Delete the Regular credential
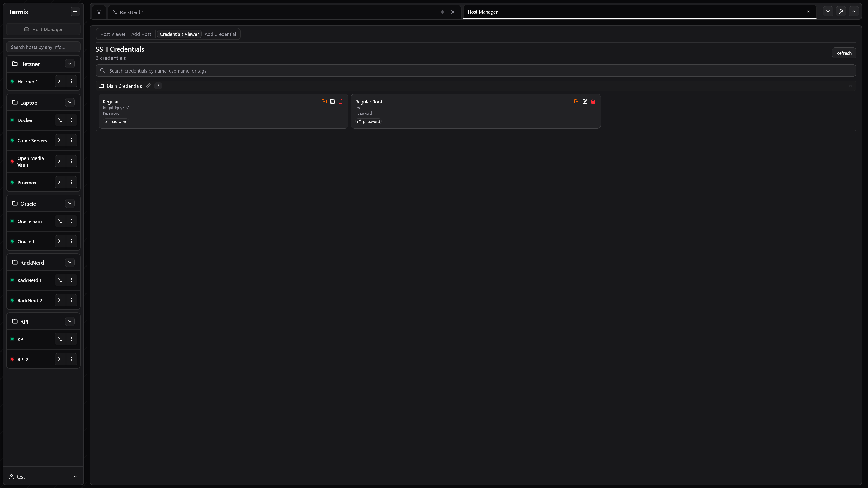868x488 pixels. coord(341,101)
